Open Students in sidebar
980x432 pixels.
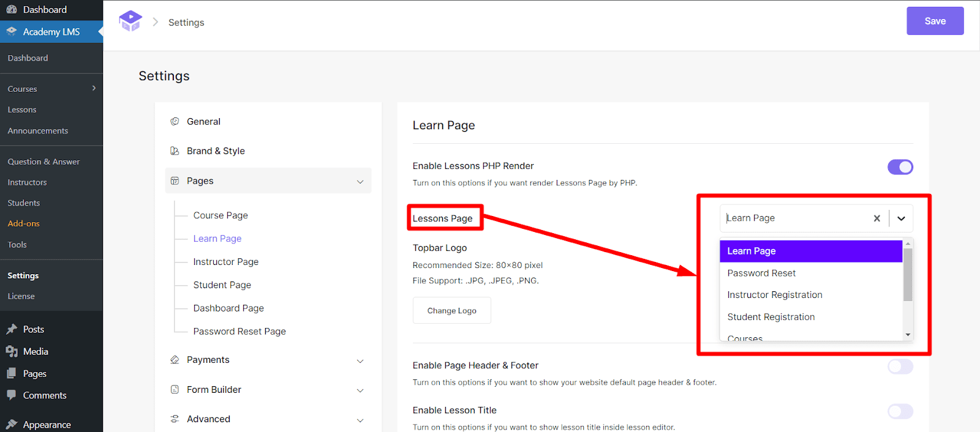[24, 203]
